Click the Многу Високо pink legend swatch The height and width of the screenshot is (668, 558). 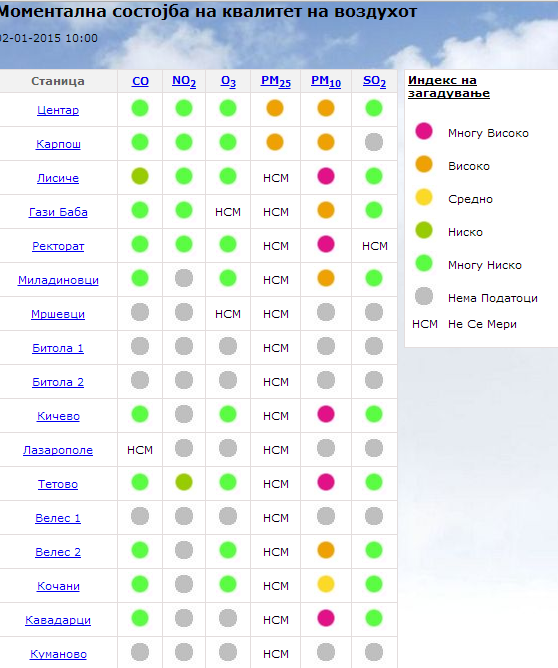(x=424, y=131)
